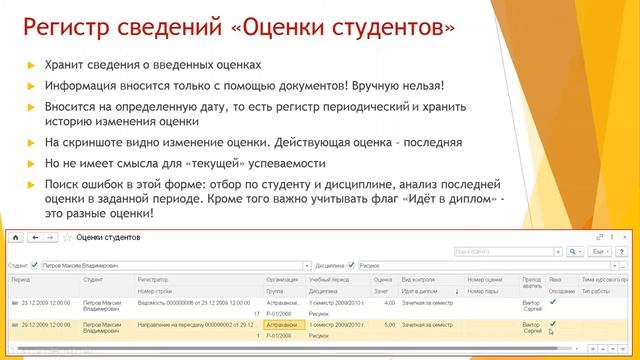The height and width of the screenshot is (360, 640).
Task: Select the 5,00 grade cell
Action: coord(389,325)
